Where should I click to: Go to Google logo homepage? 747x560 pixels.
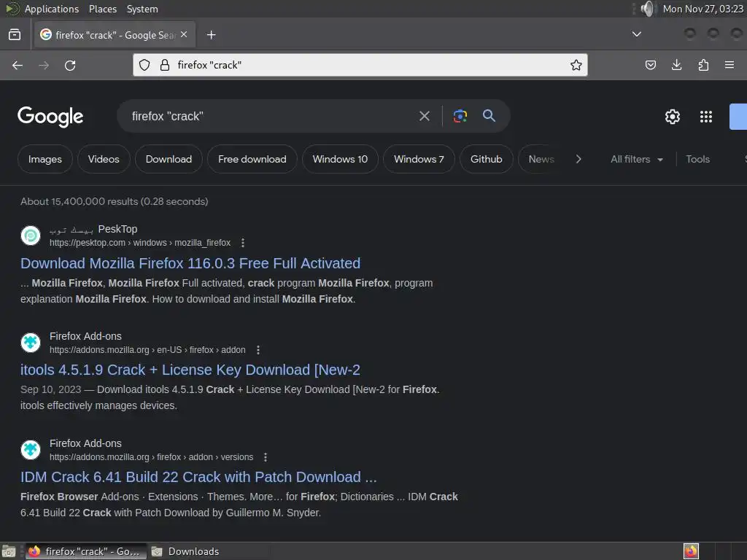point(50,117)
